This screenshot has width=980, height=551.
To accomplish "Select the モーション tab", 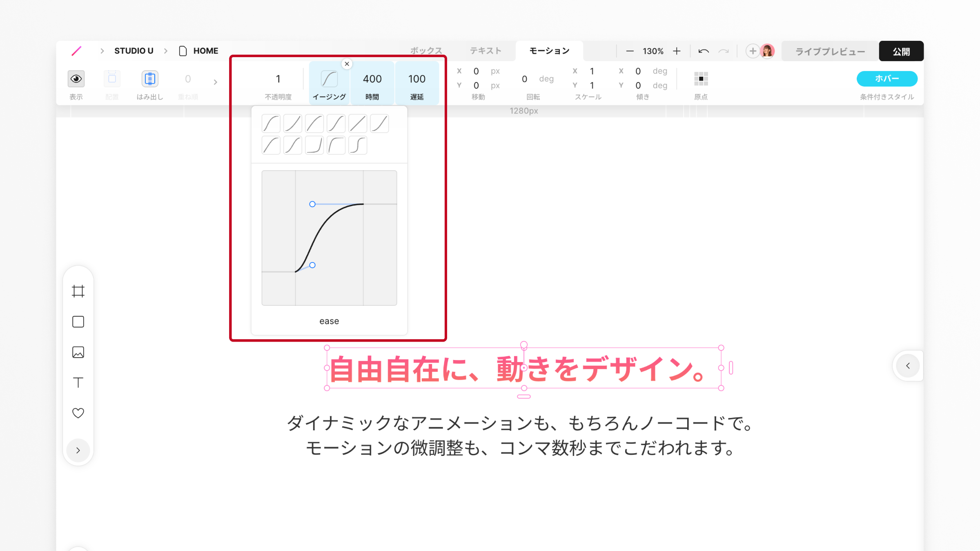I will click(x=549, y=51).
